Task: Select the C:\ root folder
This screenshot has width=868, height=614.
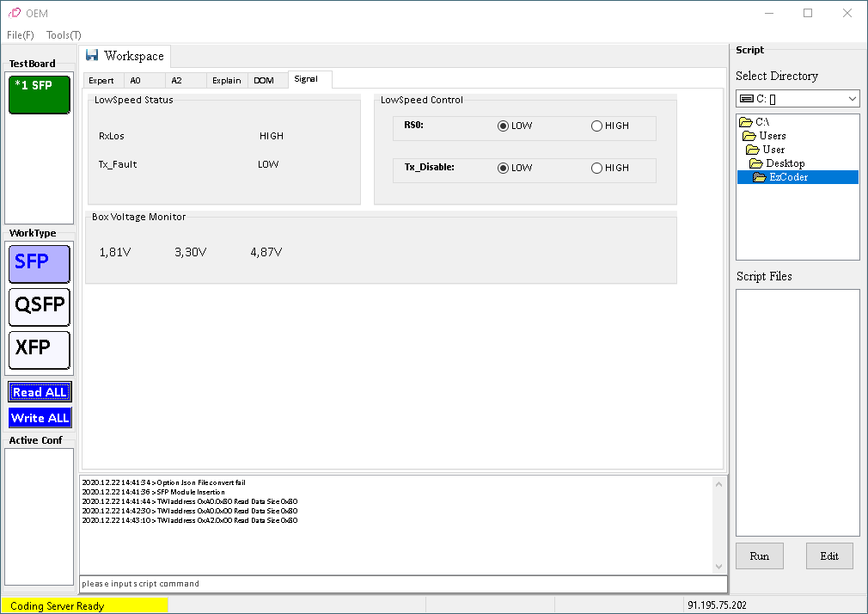Action: pos(761,122)
